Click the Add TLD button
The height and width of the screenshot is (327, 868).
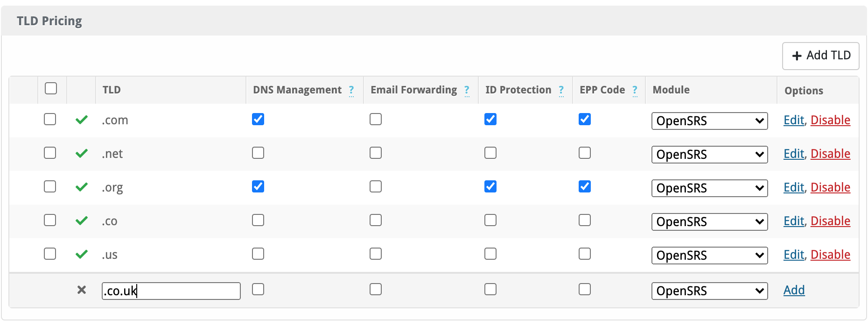820,56
